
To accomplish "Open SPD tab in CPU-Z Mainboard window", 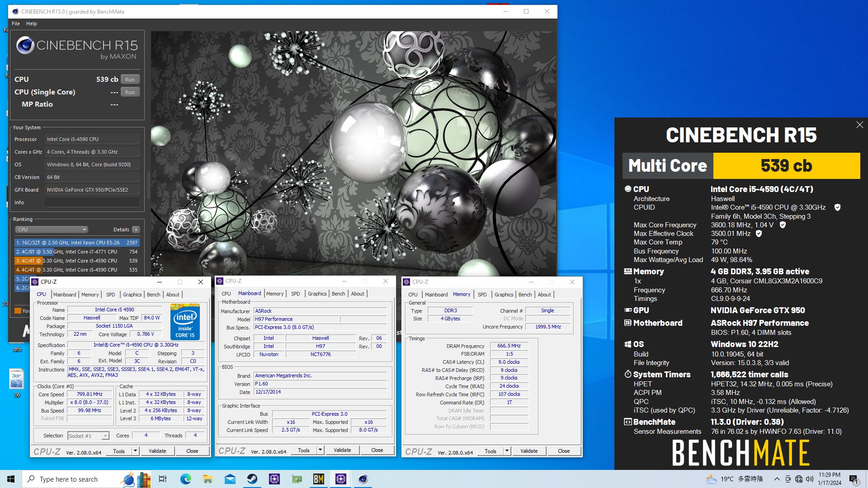I will pyautogui.click(x=295, y=294).
